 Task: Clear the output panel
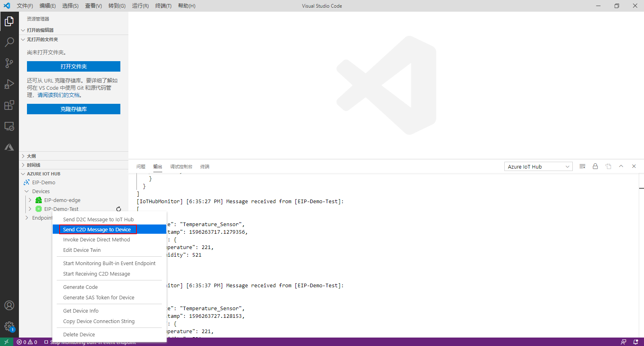pyautogui.click(x=582, y=166)
